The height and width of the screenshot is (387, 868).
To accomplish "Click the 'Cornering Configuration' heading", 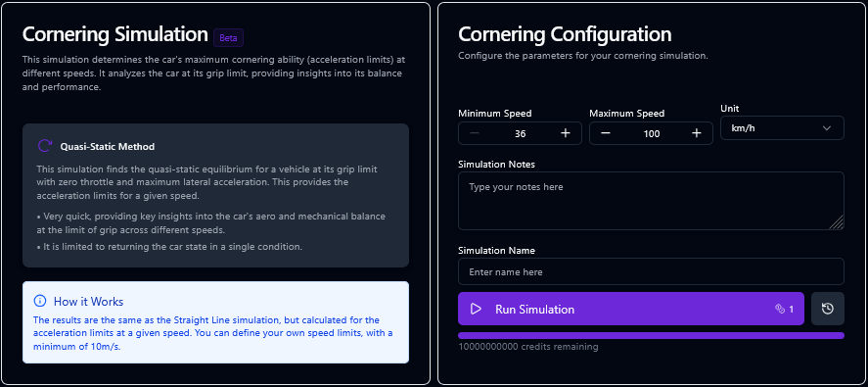I will (x=565, y=34).
